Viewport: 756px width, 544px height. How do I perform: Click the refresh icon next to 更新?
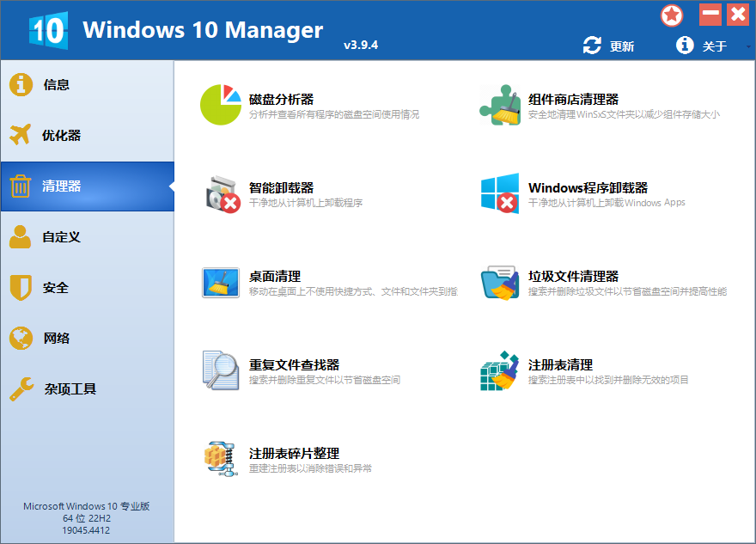coord(590,46)
